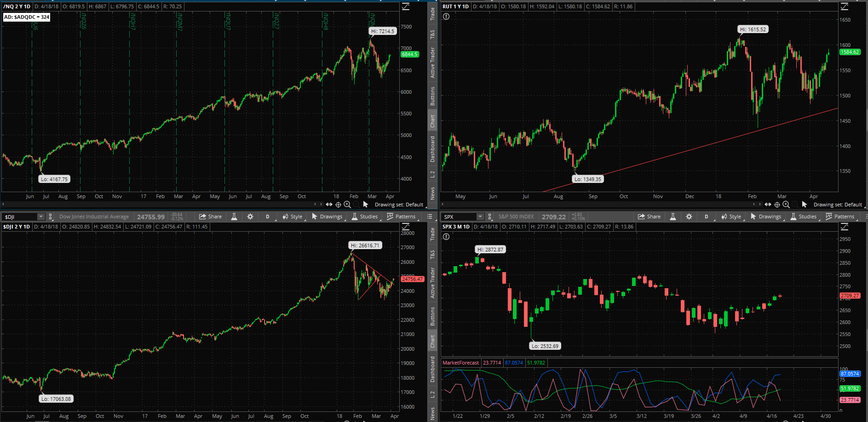Select the crosshair tool under the /NQ chart
This screenshot has height=422, width=868.
tap(338, 205)
